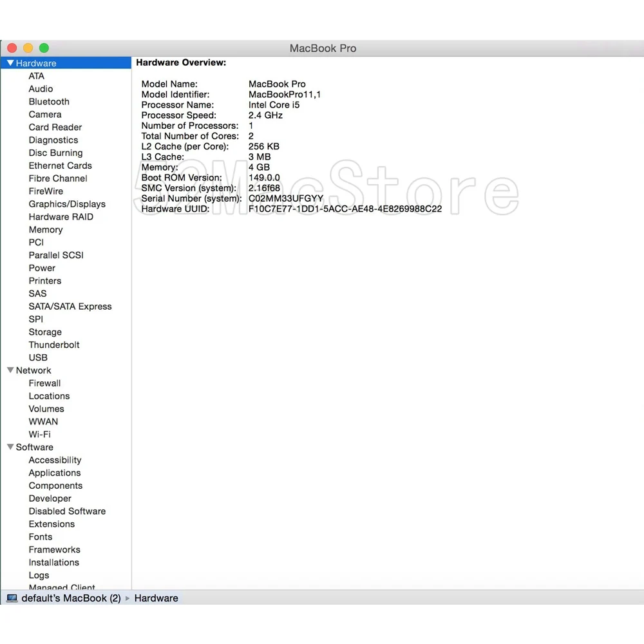This screenshot has width=644, height=644.
Task: Select PCI in the sidebar
Action: tap(36, 242)
